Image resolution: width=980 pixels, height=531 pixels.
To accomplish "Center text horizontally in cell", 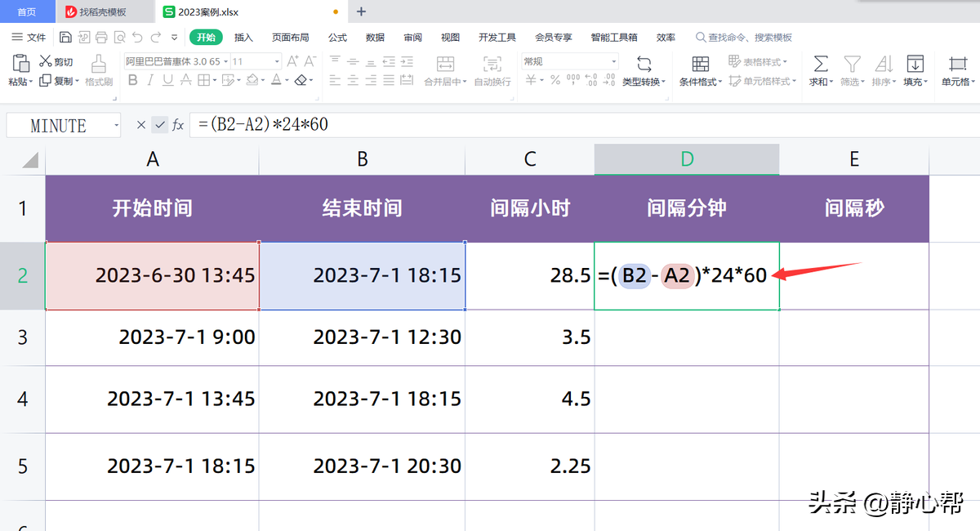I will click(x=353, y=80).
